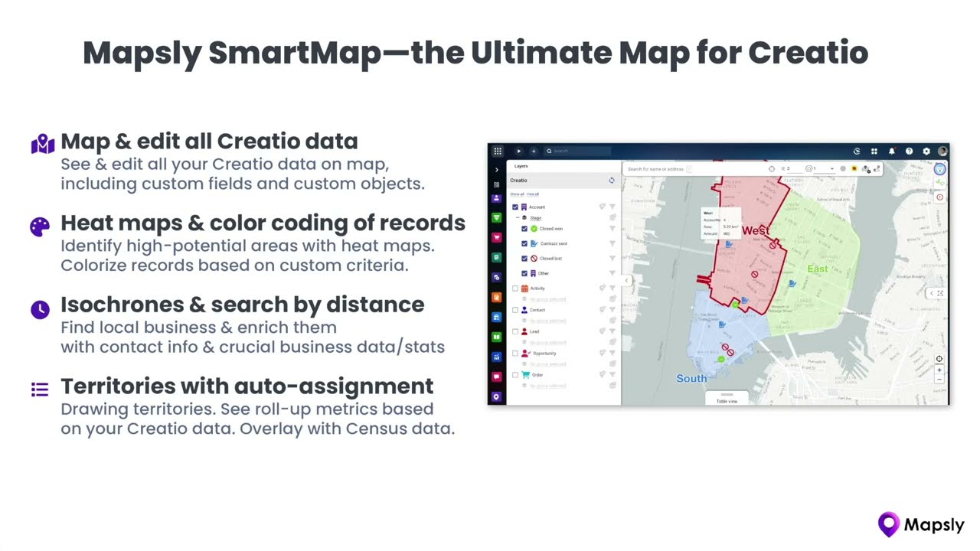Uncheck the Closed lost checkbox
This screenshot has height=551, width=980.
524,259
